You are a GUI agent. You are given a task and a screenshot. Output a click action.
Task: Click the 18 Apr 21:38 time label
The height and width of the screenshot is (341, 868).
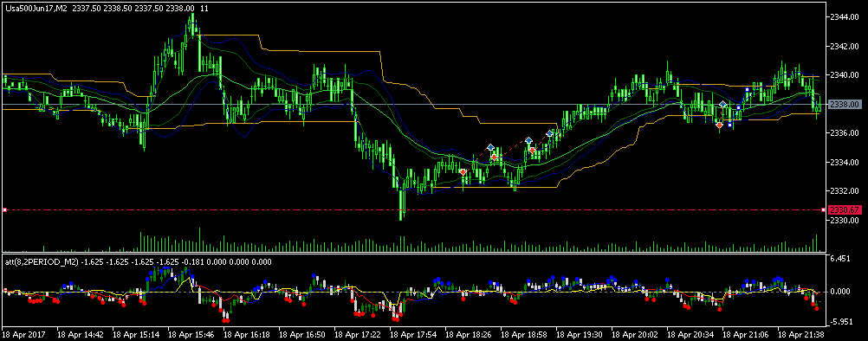click(800, 335)
